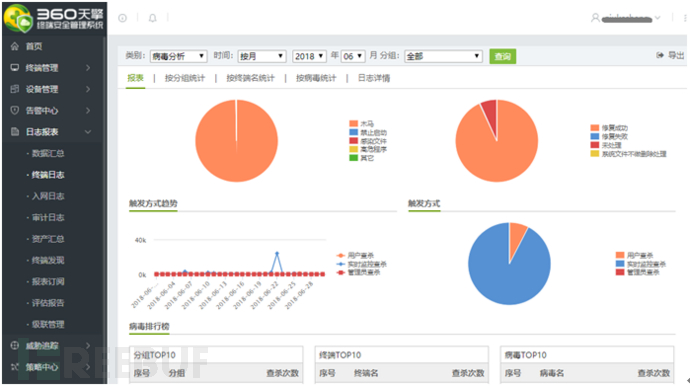This screenshot has height=387, width=690.
Task: Switch to the 报表 tab
Action: pos(135,78)
